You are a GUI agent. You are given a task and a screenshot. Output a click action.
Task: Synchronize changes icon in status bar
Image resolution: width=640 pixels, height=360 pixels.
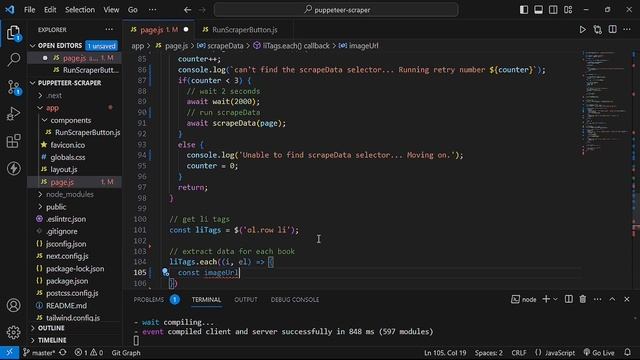63,353
